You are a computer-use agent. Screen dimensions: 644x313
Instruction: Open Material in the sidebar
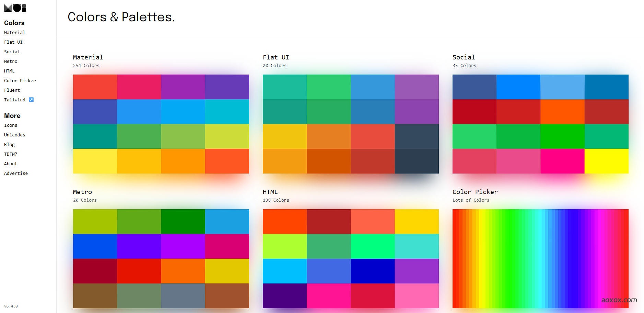tap(14, 32)
